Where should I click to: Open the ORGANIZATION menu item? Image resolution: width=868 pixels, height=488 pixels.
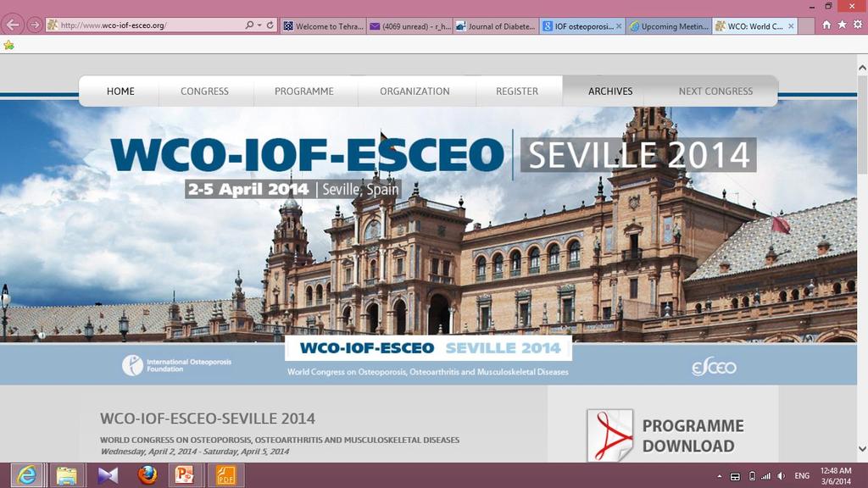coord(415,91)
